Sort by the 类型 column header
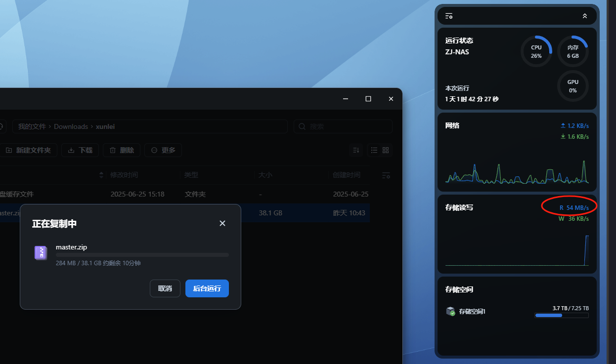The image size is (616, 364). [191, 175]
